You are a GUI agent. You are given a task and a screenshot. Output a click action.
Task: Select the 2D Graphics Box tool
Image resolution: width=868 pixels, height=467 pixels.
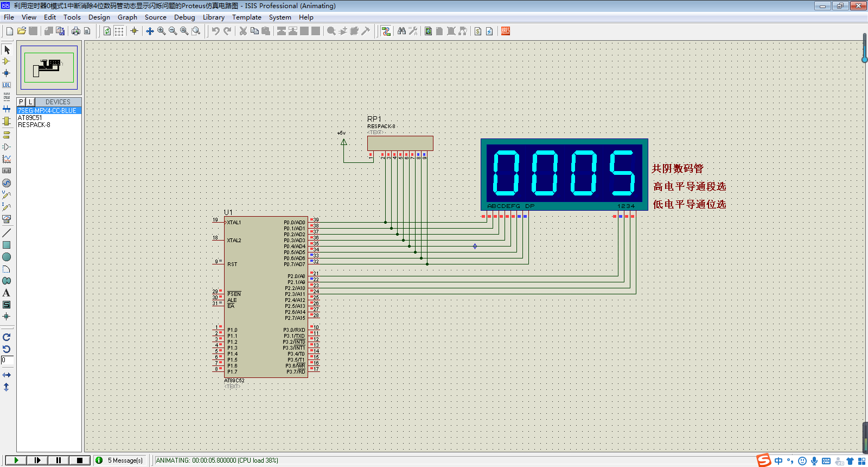(7, 245)
